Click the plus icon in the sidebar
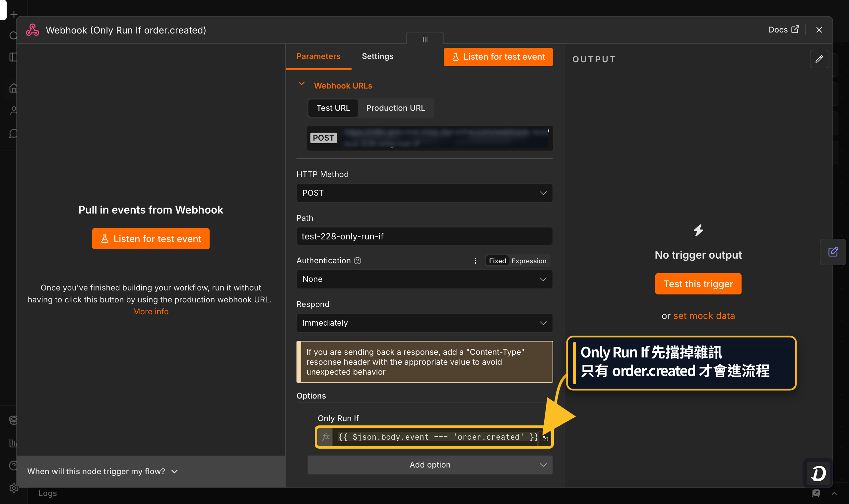 [14, 15]
